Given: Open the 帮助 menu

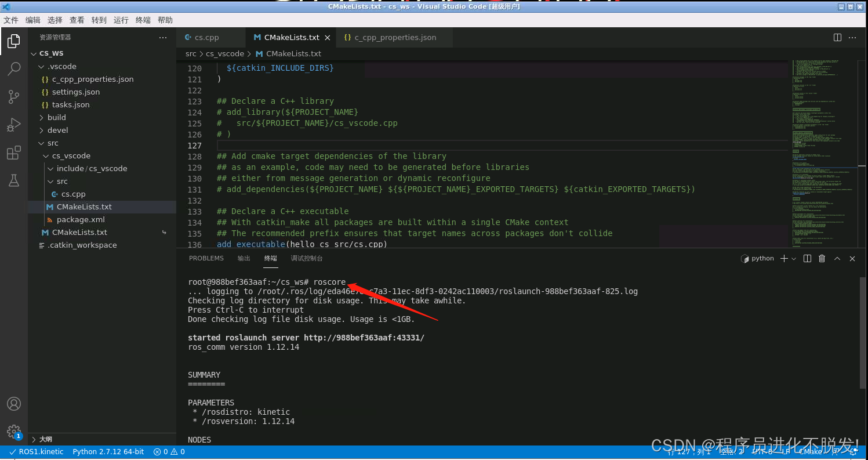Looking at the screenshot, I should [165, 20].
